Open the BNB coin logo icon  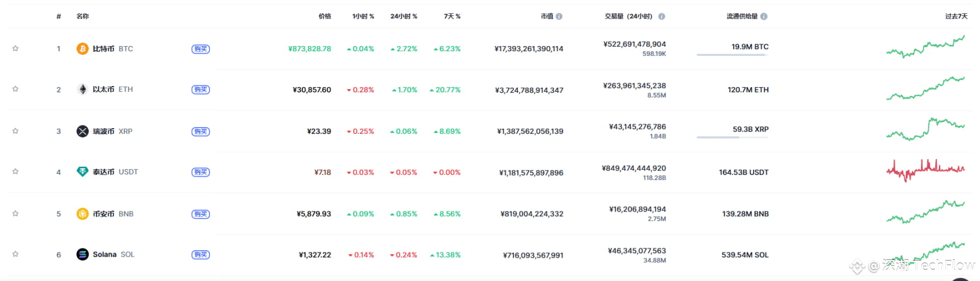[83, 214]
